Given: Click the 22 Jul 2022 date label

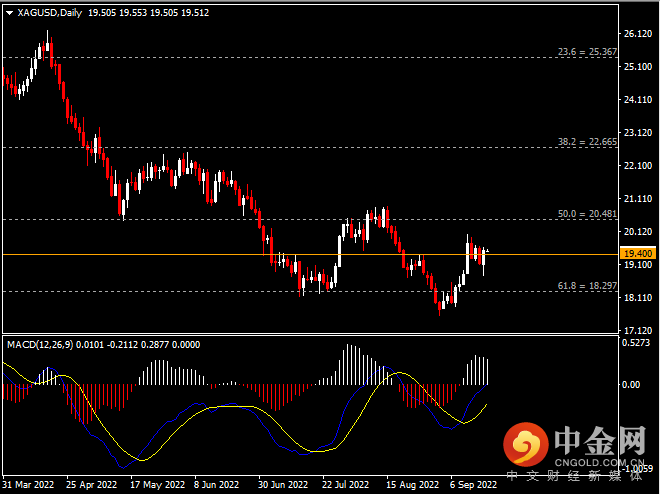Looking at the screenshot, I should pos(346,485).
